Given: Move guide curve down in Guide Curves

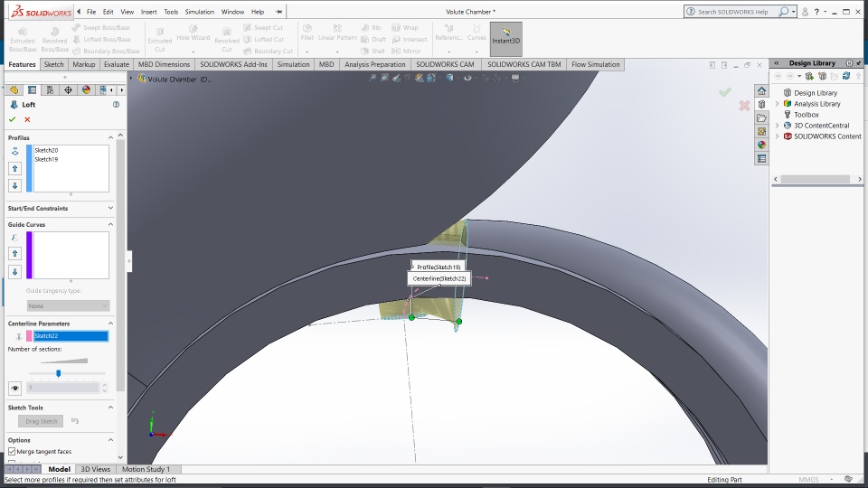Looking at the screenshot, I should click(15, 272).
